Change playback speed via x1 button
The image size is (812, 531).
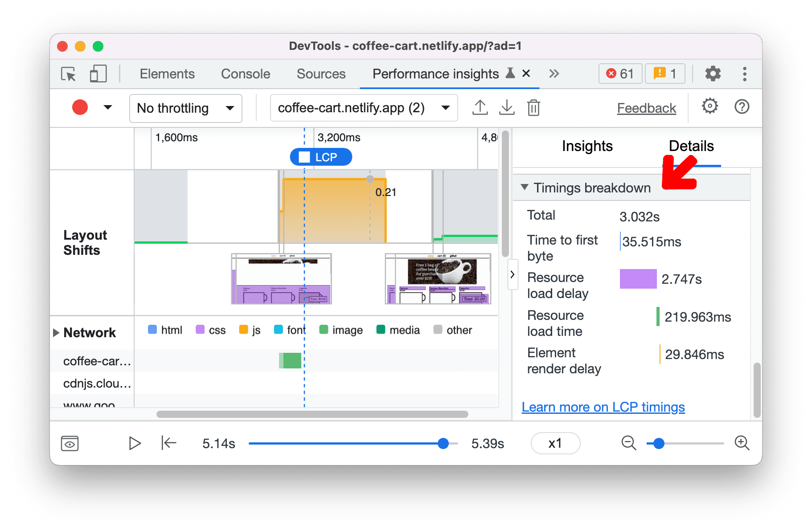tap(555, 443)
